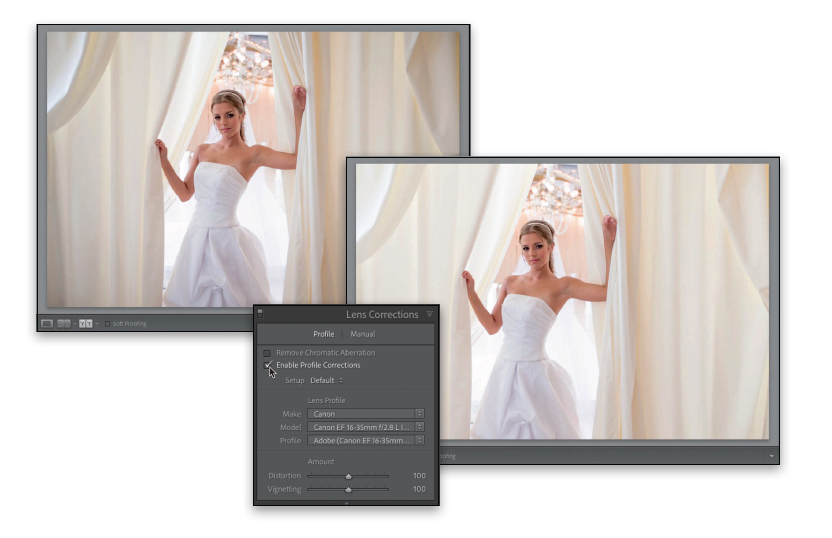Open the Adobe lens Profile dropdown

(366, 440)
